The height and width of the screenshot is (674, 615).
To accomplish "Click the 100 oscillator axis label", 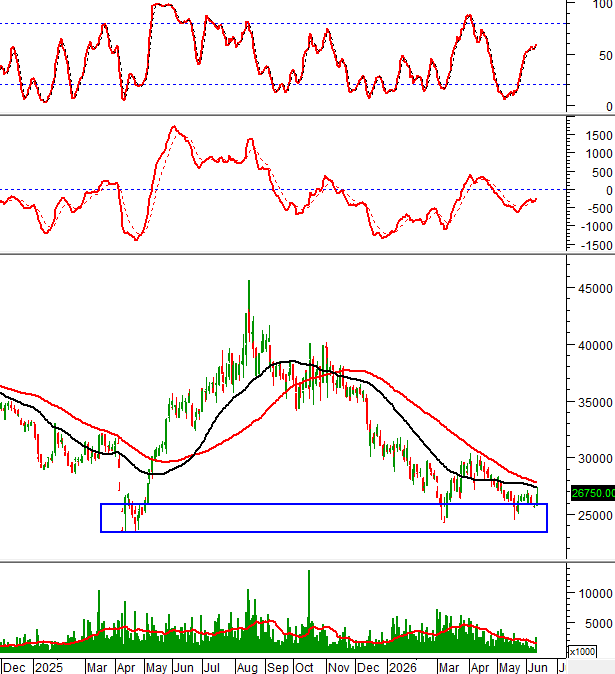I will [603, 5].
